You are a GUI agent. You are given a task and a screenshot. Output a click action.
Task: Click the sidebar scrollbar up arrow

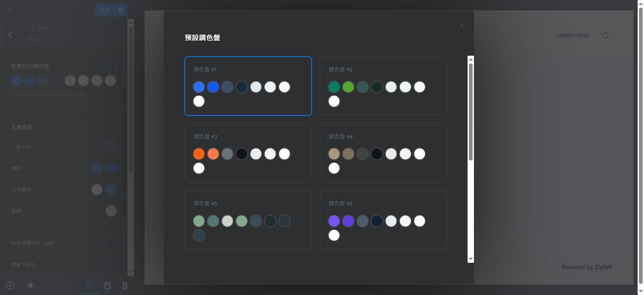pyautogui.click(x=131, y=22)
